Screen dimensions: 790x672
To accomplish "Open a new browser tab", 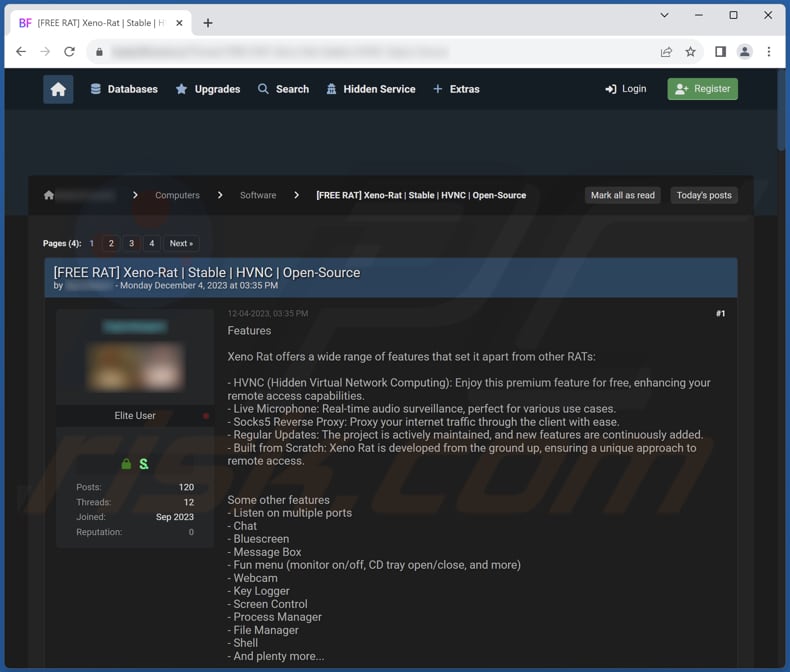I will tap(208, 23).
